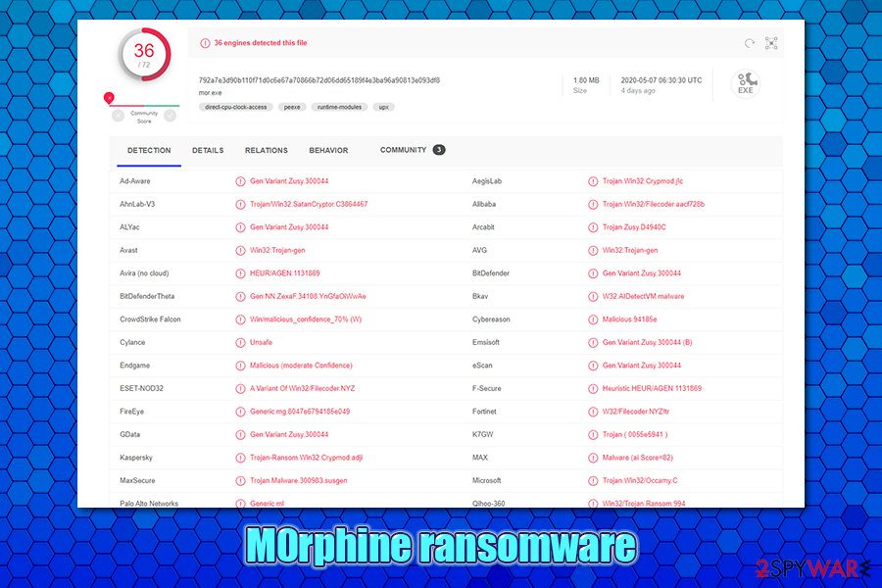The width and height of the screenshot is (882, 588).
Task: Click the Emsisoft engine name
Action: pyautogui.click(x=485, y=343)
